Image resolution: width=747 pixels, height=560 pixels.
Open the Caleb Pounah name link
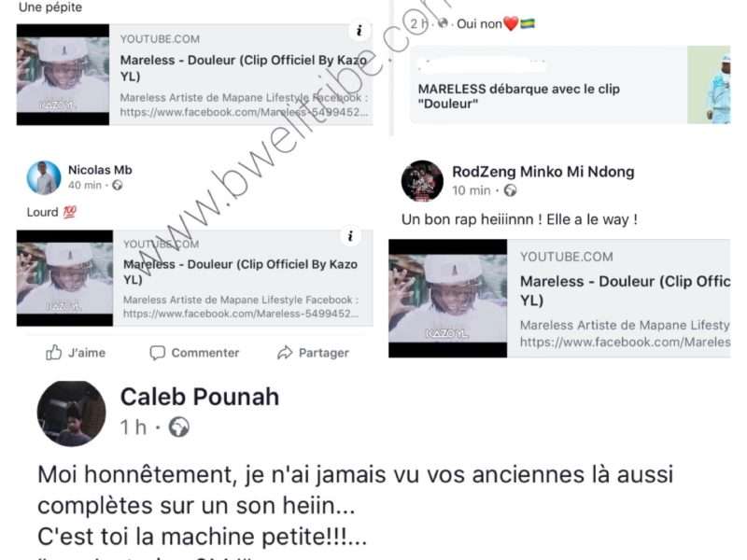tap(200, 397)
